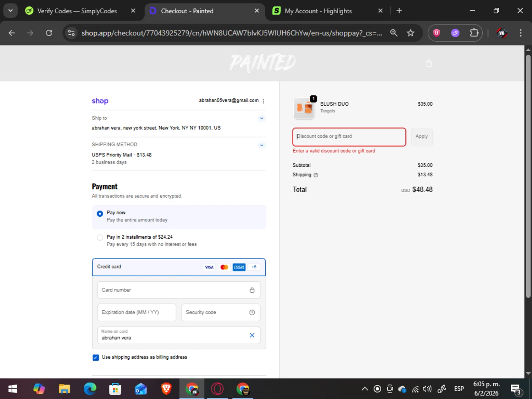
Task: Select the Credit card payment header
Action: (x=179, y=267)
